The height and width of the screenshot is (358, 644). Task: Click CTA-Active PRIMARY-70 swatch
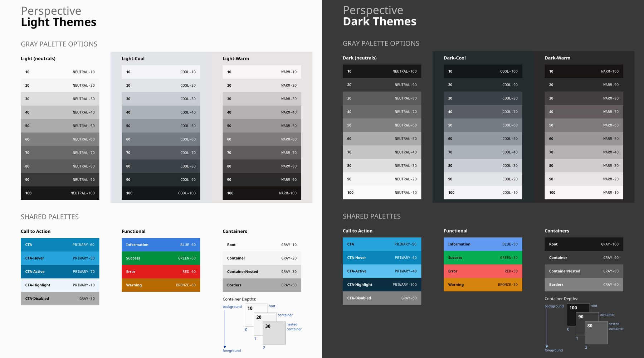click(x=60, y=272)
